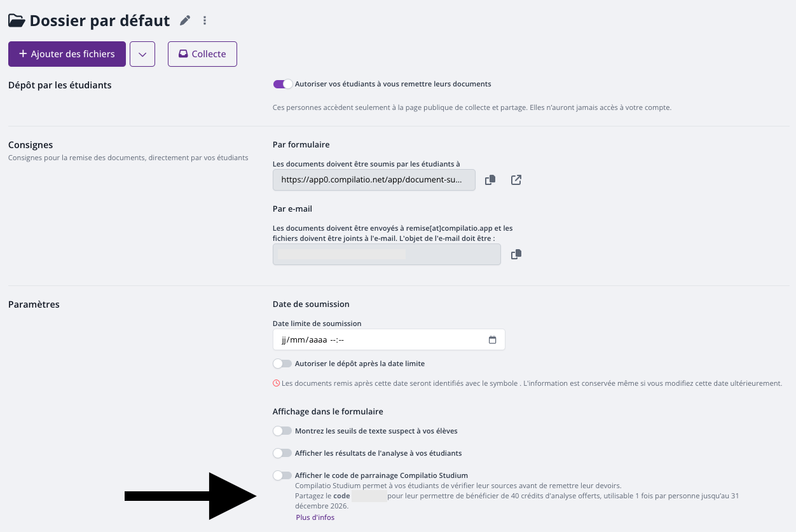Copy the submission form URL
This screenshot has height=532, width=796.
[x=490, y=180]
